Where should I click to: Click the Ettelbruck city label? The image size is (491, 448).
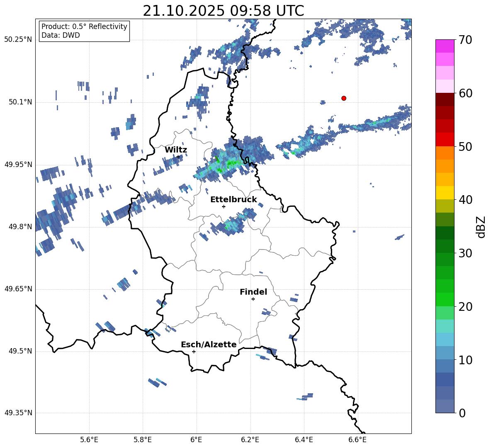tap(233, 200)
